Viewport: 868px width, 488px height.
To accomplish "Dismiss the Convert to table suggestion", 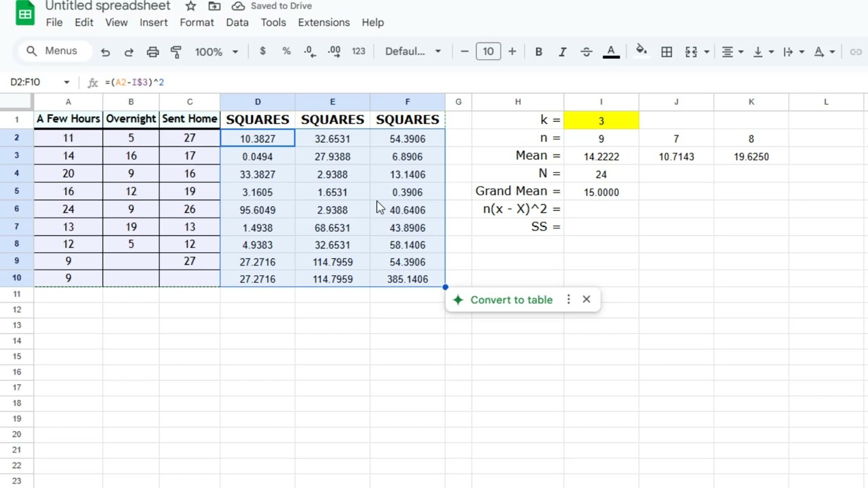I will (587, 300).
